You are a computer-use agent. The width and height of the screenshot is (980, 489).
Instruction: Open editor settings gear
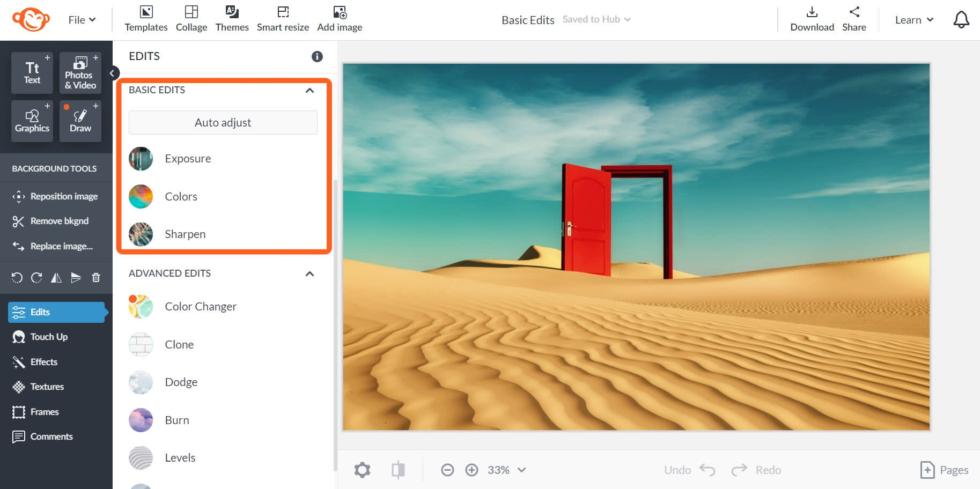362,470
